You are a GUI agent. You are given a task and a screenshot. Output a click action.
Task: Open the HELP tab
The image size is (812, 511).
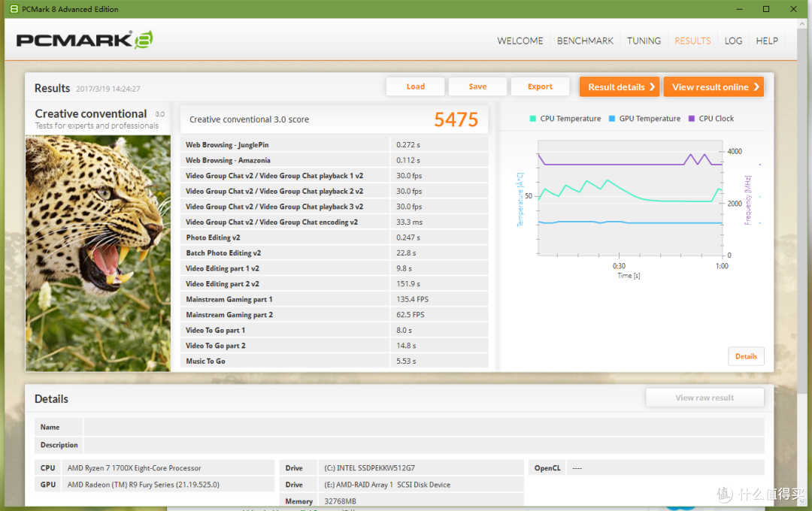pos(767,41)
